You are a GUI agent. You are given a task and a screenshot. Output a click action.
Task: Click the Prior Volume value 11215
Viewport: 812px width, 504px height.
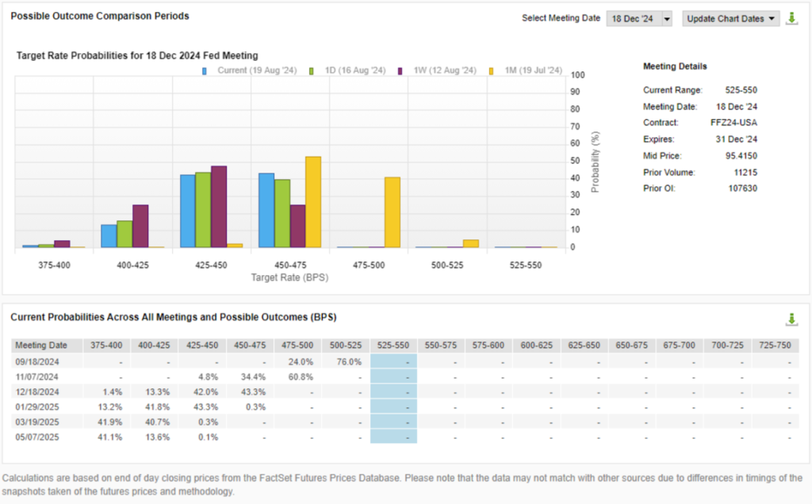[x=745, y=172]
